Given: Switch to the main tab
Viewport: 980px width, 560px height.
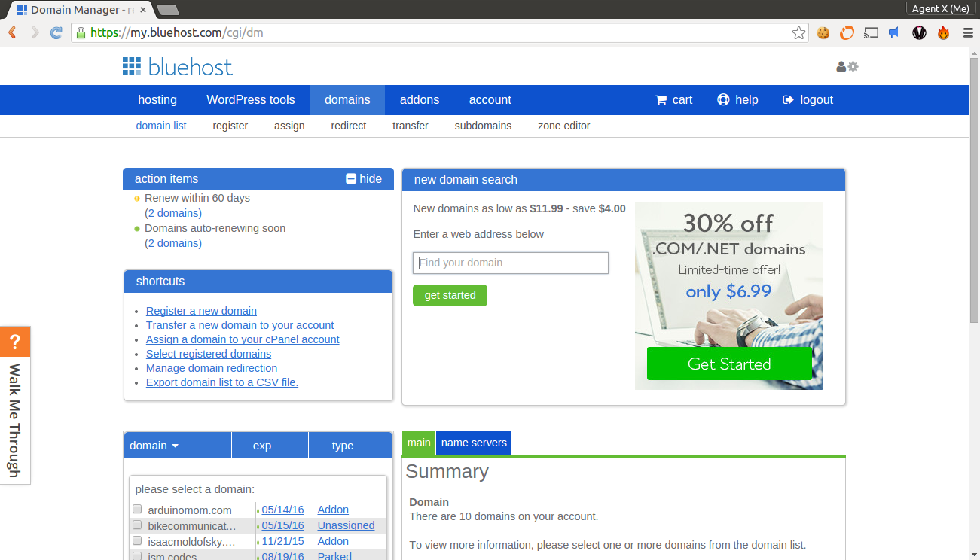Looking at the screenshot, I should 419,443.
